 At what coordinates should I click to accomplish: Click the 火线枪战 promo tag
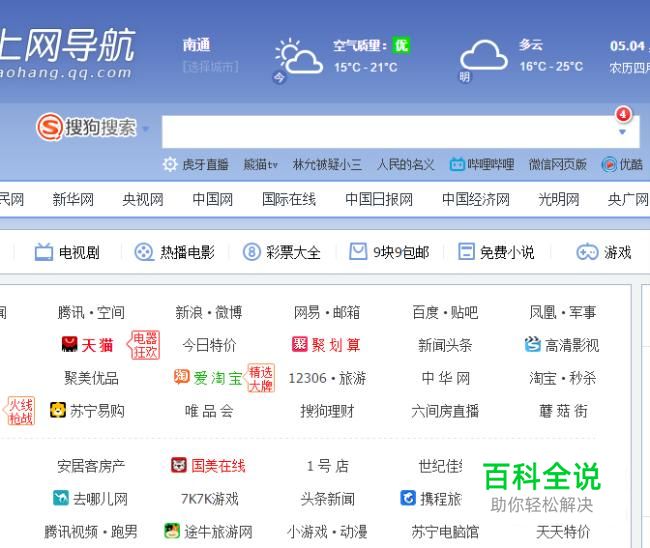pos(19,411)
